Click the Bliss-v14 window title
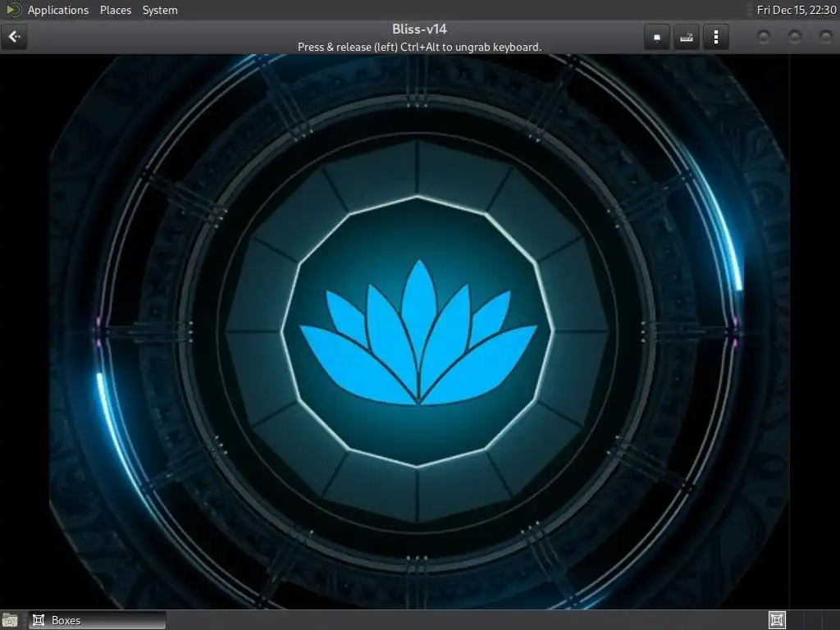This screenshot has height=630, width=840. 419,29
